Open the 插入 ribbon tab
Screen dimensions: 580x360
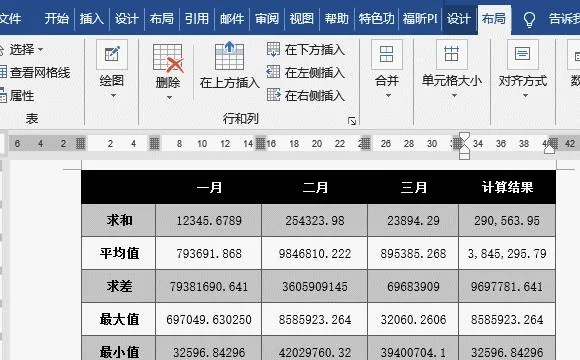coord(92,18)
